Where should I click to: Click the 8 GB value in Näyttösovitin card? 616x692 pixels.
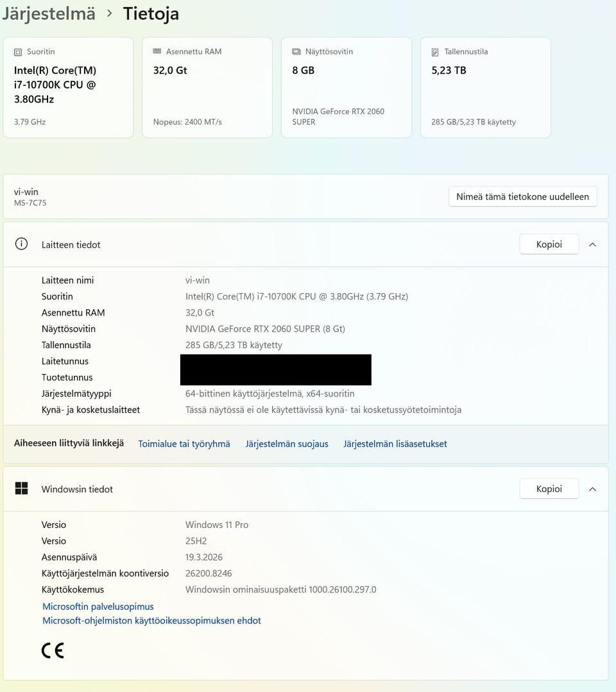[304, 70]
